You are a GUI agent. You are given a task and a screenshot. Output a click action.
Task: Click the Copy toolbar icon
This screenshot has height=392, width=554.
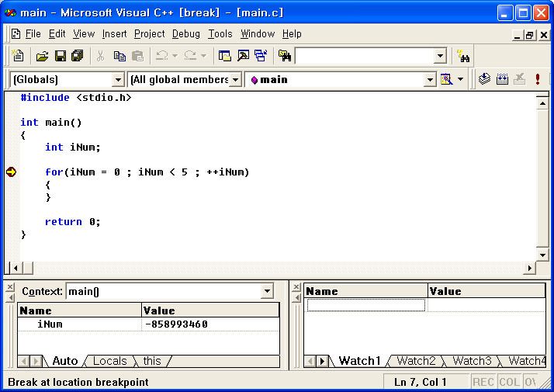(x=119, y=56)
